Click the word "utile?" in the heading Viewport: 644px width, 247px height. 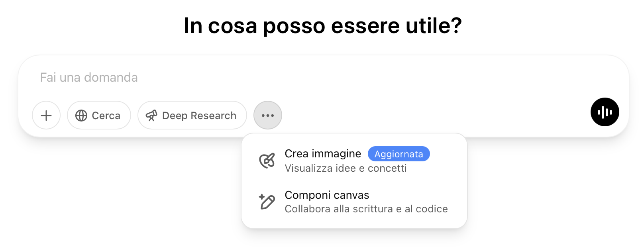[434, 26]
